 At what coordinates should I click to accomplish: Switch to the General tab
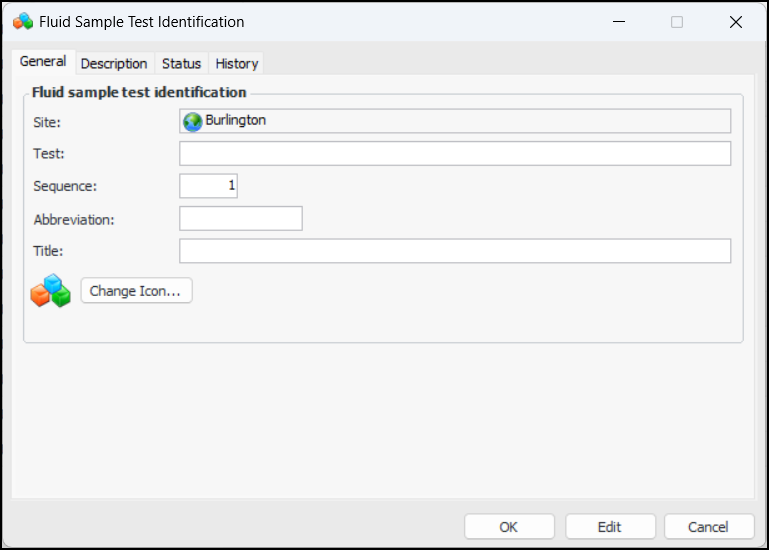[43, 62]
